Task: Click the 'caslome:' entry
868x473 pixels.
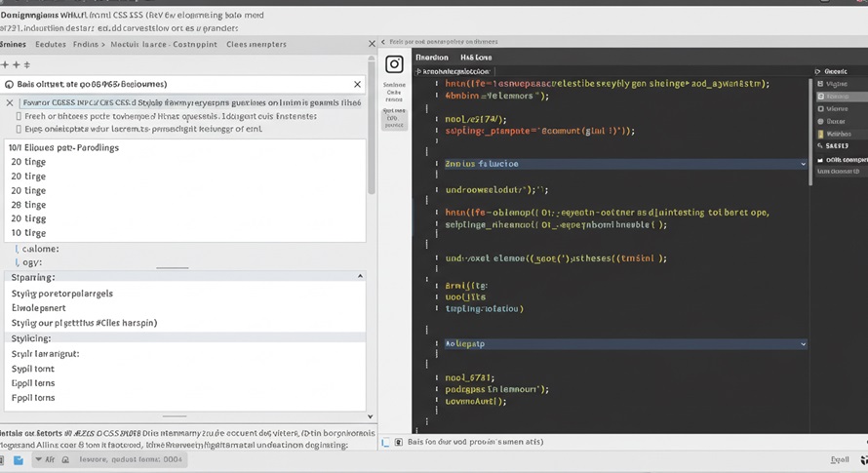Action: (40, 250)
